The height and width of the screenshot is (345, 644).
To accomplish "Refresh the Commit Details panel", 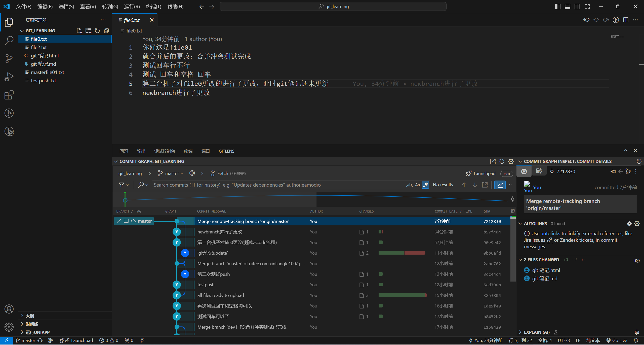I will coord(639,161).
